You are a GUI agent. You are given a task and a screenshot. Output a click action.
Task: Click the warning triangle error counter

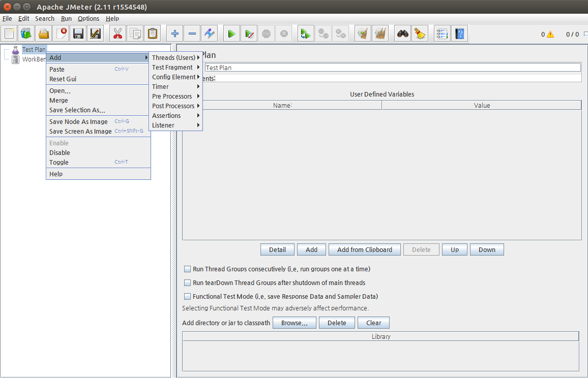point(550,35)
